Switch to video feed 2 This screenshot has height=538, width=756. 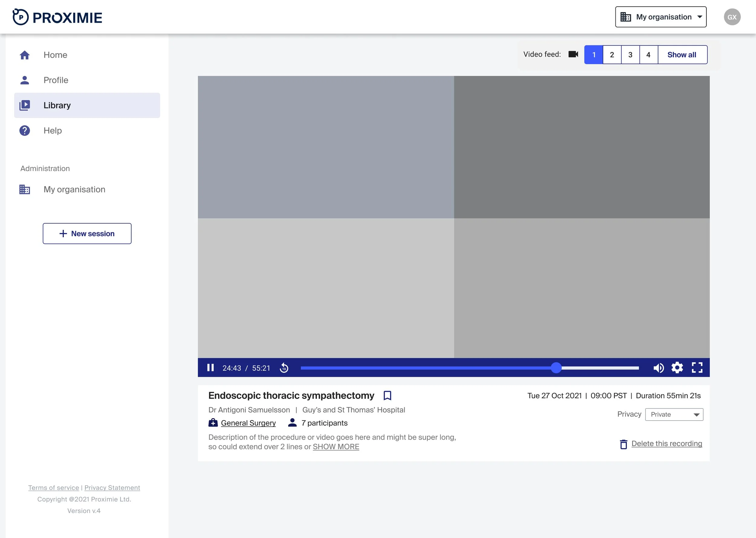pos(612,55)
